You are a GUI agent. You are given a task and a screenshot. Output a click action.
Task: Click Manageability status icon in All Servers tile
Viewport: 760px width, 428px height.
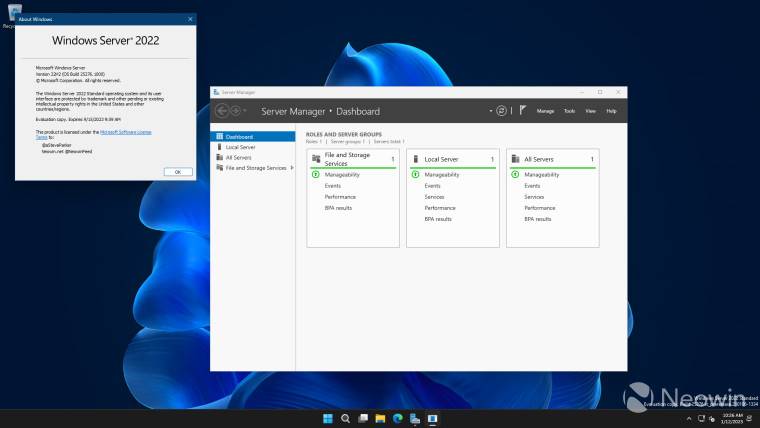point(515,174)
